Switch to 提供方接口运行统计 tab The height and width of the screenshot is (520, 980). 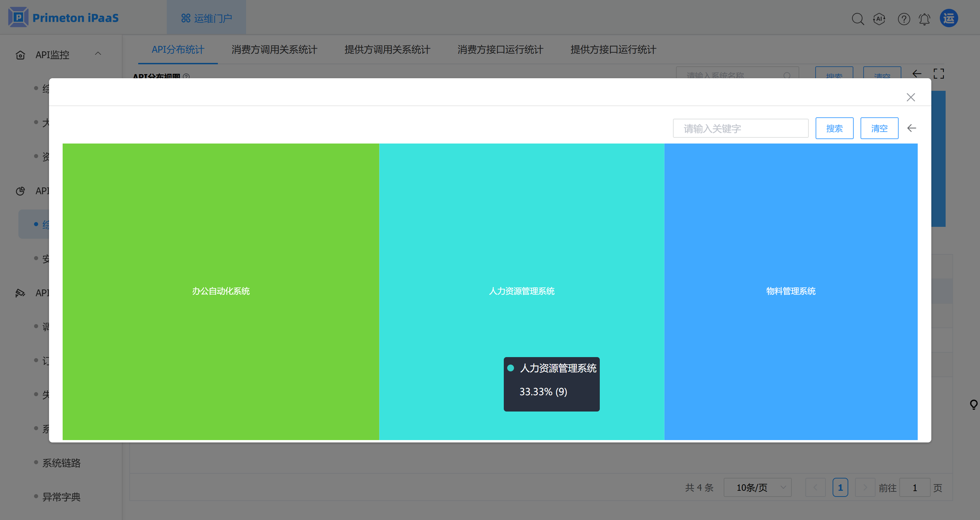tap(613, 50)
